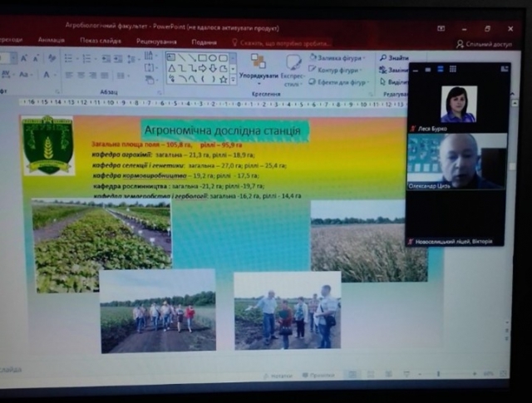Image resolution: width=532 pixels, height=403 pixels.
Task: Open the Подання view tab
Action: [204, 42]
